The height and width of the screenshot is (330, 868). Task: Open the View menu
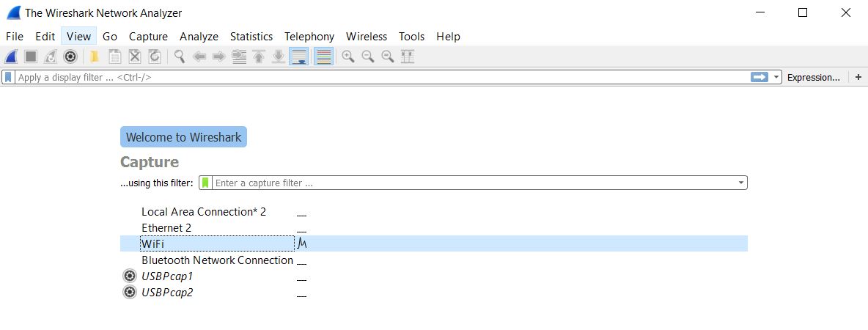point(78,37)
